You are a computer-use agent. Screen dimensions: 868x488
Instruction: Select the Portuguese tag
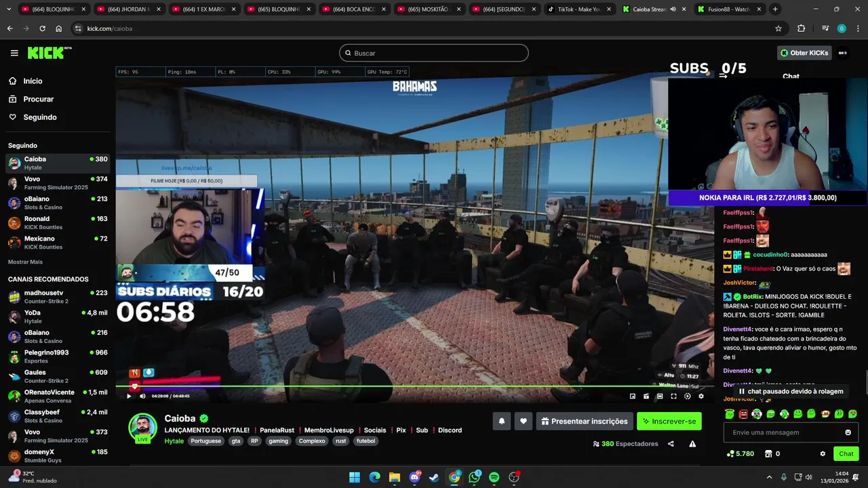tap(206, 441)
